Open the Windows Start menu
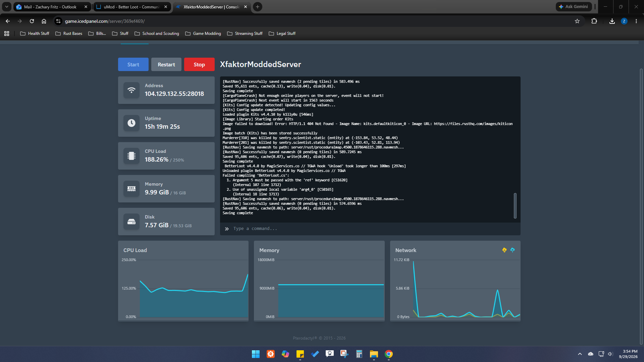The height and width of the screenshot is (362, 644). [x=256, y=354]
